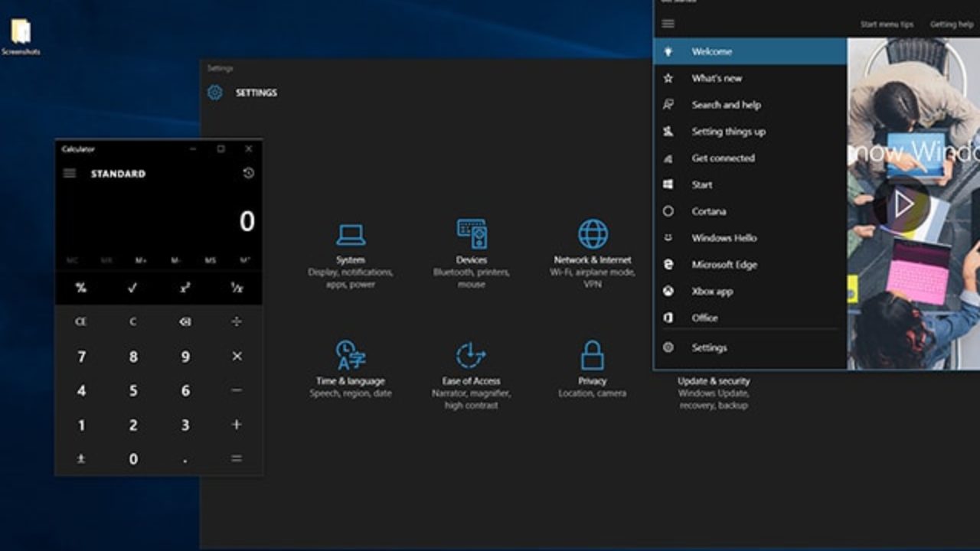Open Devices settings
Image resolution: width=980 pixels, height=551 pixels.
[471, 245]
